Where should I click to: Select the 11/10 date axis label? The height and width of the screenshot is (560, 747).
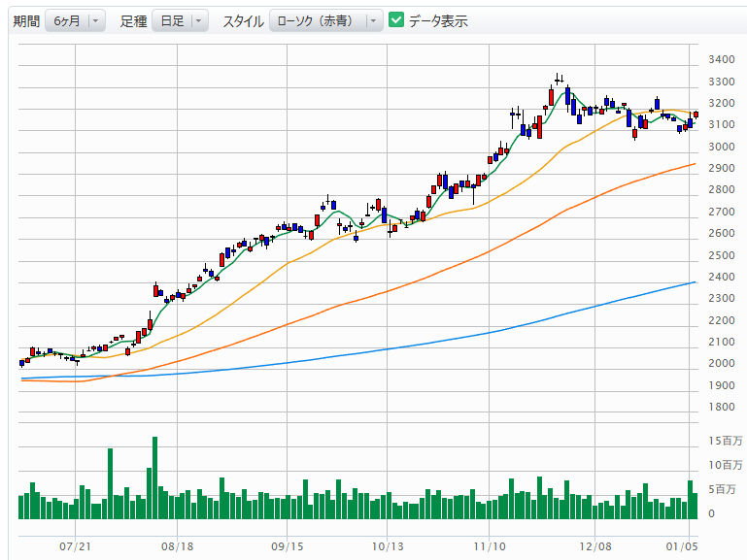pos(491,546)
